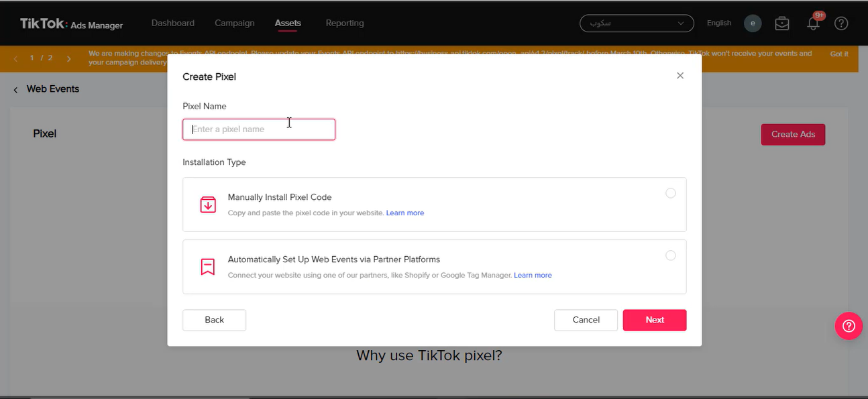Screen dimensions: 868x399
Task: Open the Reporting tab
Action: tap(345, 23)
